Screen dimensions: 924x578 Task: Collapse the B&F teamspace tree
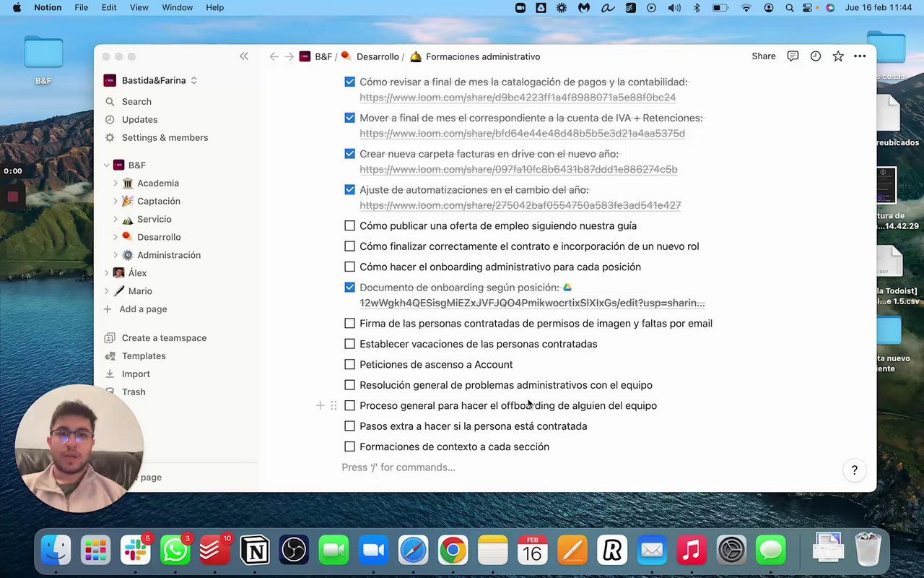[107, 165]
